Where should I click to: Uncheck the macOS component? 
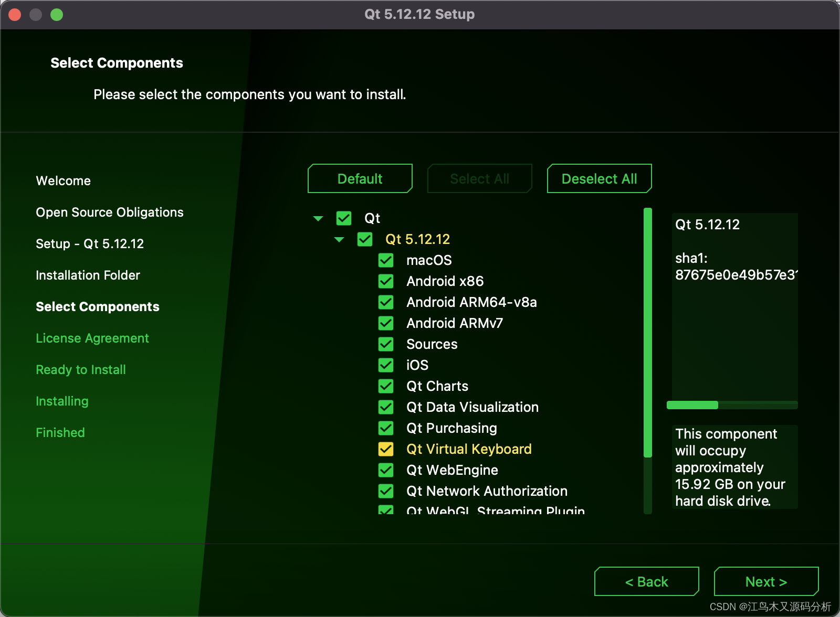386,260
